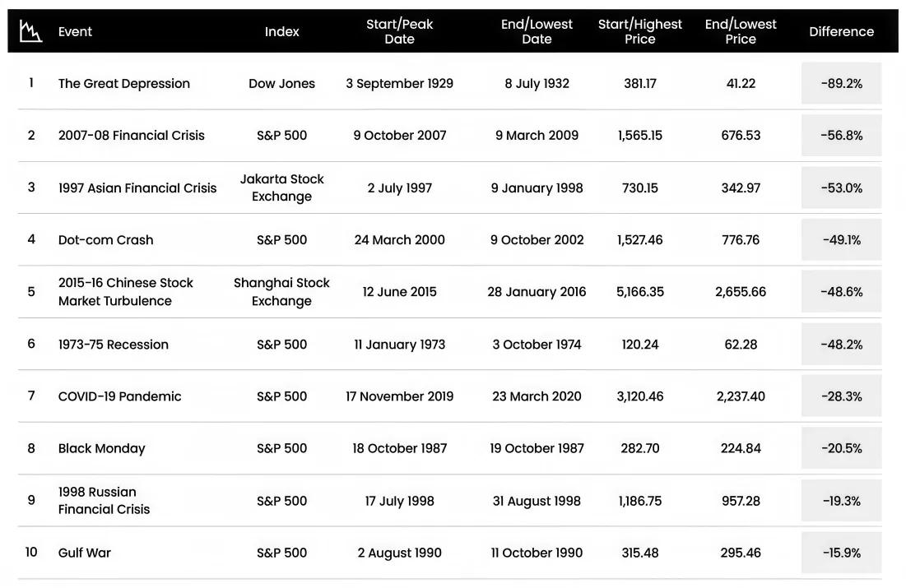
Task: Click the End/Lowest Date column header
Action: (537, 32)
